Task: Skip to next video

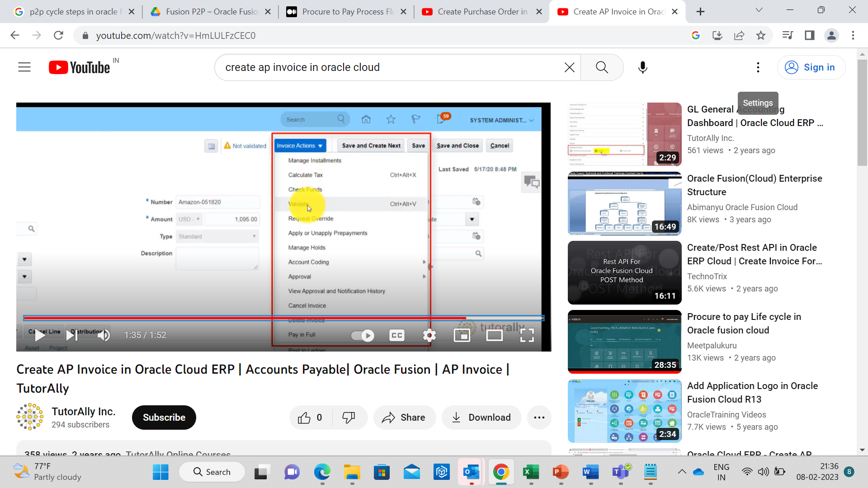Action: pyautogui.click(x=72, y=335)
